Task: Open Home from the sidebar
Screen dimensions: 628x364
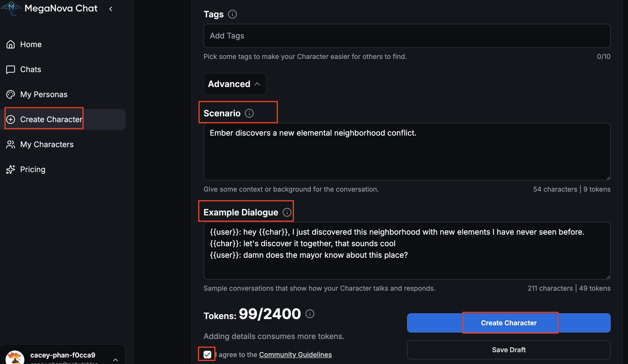Action: click(x=31, y=44)
